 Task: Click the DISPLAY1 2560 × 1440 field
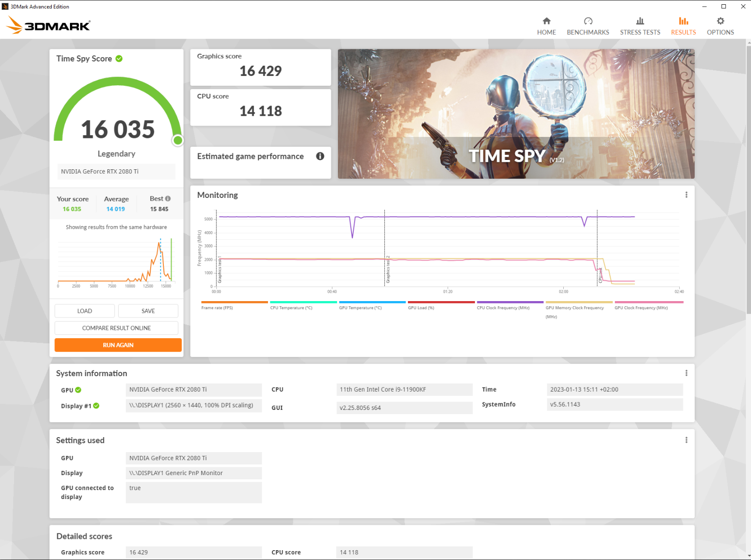point(194,405)
